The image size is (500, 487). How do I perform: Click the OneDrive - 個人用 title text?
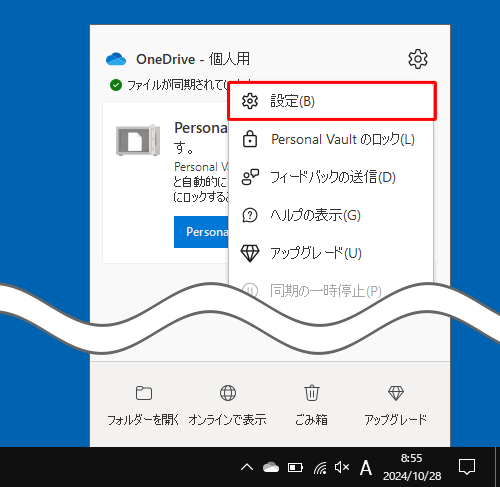click(193, 59)
